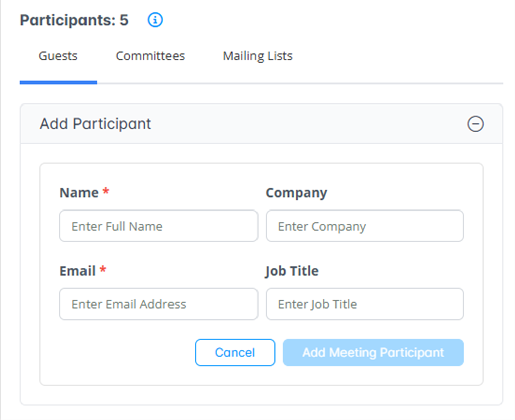Click the Participants: 5 heading
Screen dimensions: 515x420
tap(74, 20)
